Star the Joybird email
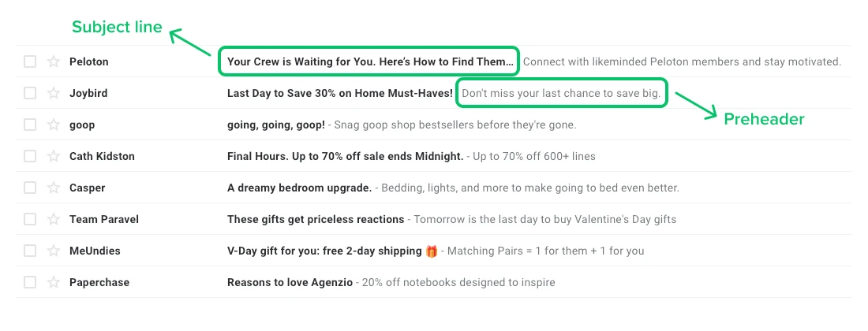 tap(54, 93)
